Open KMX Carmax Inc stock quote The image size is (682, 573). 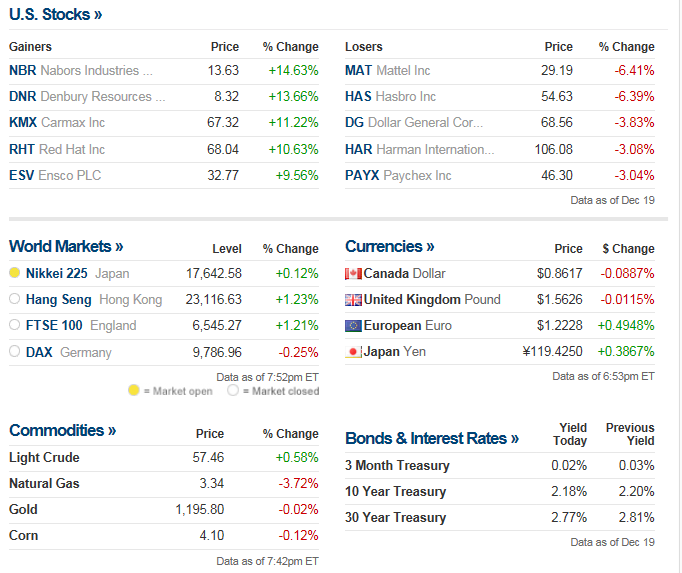(x=57, y=123)
